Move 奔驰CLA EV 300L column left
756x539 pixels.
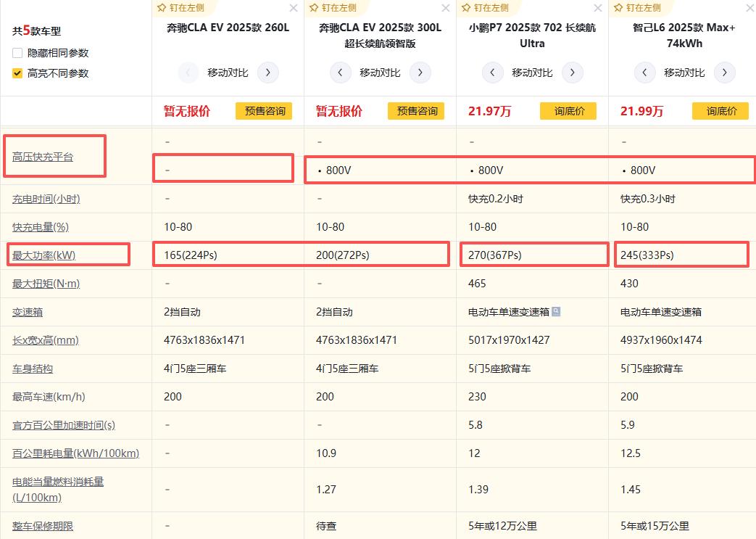tap(341, 73)
